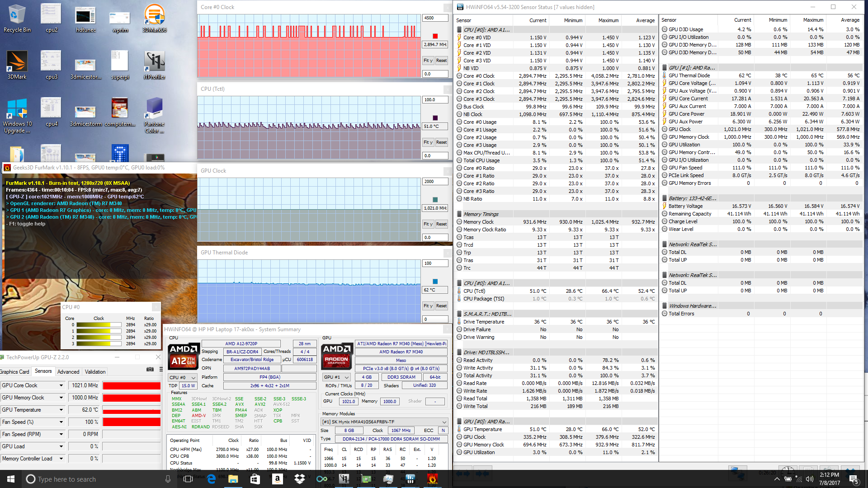Open the GPU-Z hamburger menu

click(x=161, y=369)
